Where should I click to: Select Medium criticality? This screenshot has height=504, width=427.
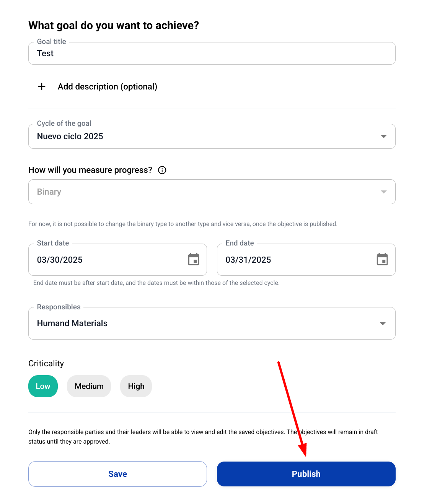pyautogui.click(x=89, y=386)
